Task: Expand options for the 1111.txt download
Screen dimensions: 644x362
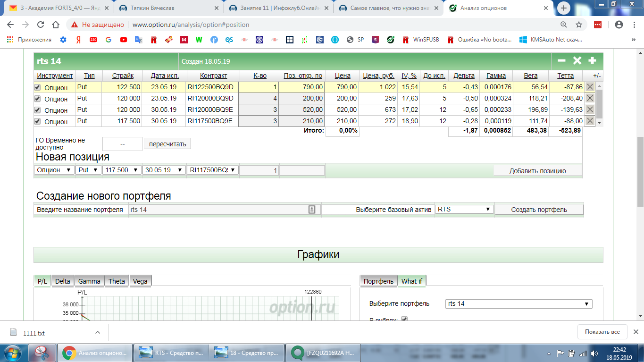Action: (x=98, y=332)
